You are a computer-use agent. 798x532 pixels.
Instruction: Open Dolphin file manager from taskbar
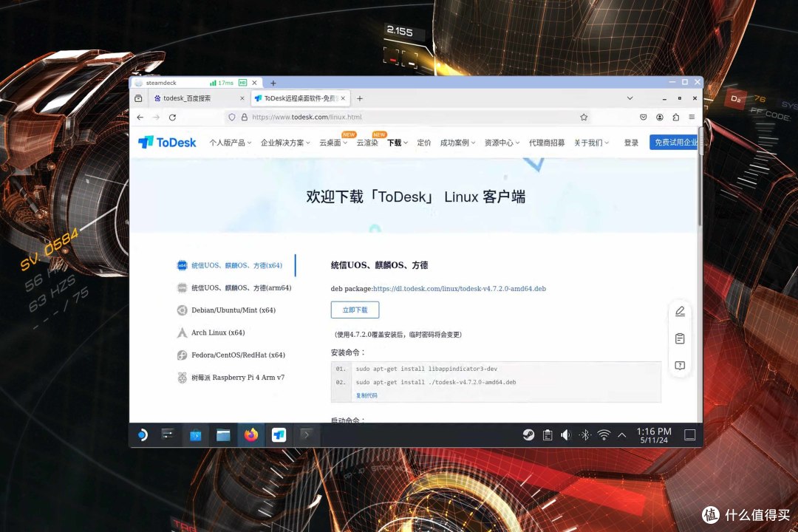click(x=223, y=434)
